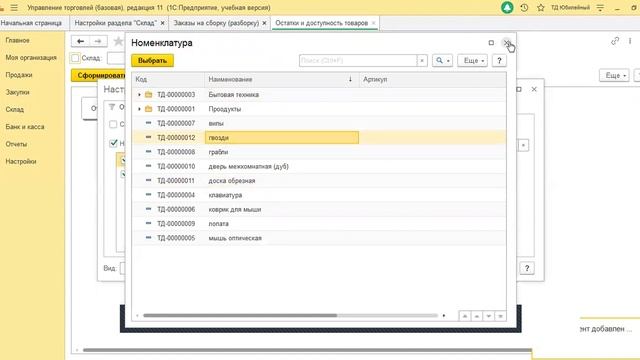The image size is (640, 360).
Task: Click the link icon in the report window
Action: pos(615,41)
